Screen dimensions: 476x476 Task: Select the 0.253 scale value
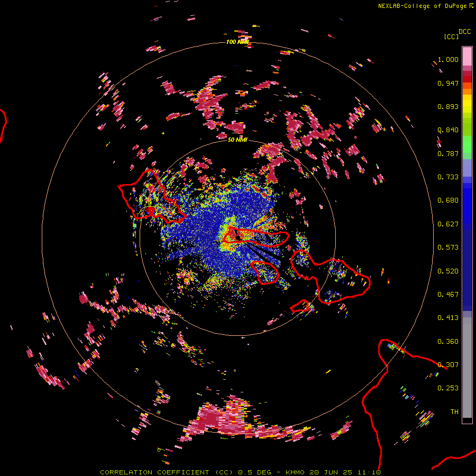448,388
